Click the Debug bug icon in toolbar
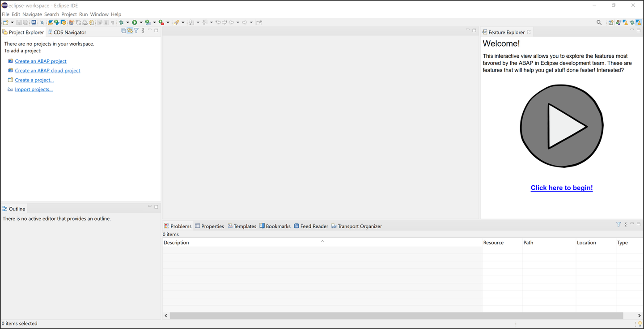Viewport: 644px width, 329px height. (x=121, y=22)
